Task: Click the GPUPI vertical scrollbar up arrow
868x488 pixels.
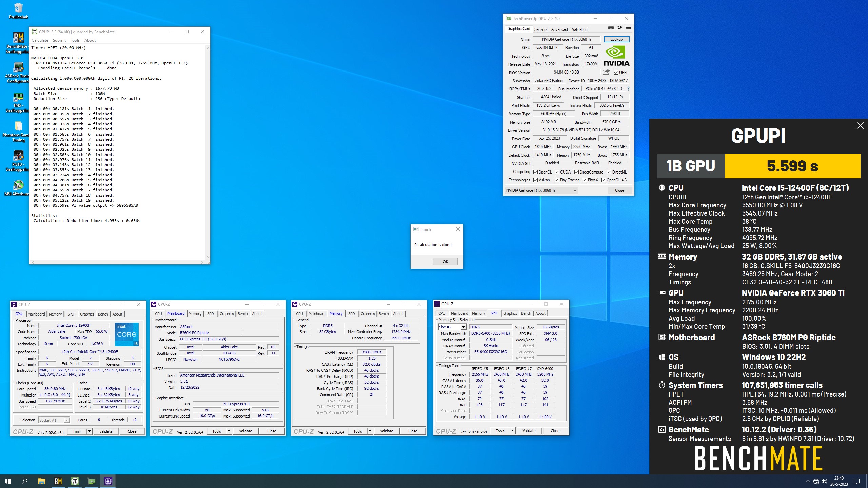Action: pos(208,48)
